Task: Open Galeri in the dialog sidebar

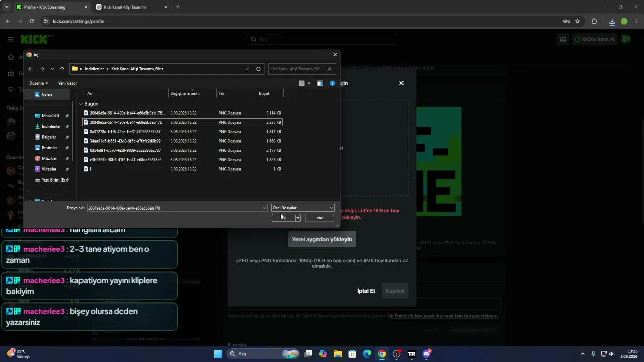Action: click(x=47, y=94)
